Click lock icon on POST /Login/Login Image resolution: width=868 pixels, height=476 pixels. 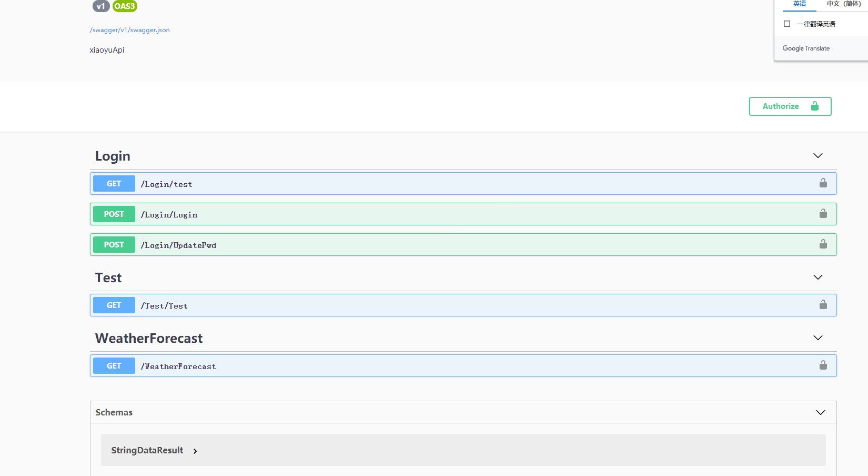click(823, 214)
